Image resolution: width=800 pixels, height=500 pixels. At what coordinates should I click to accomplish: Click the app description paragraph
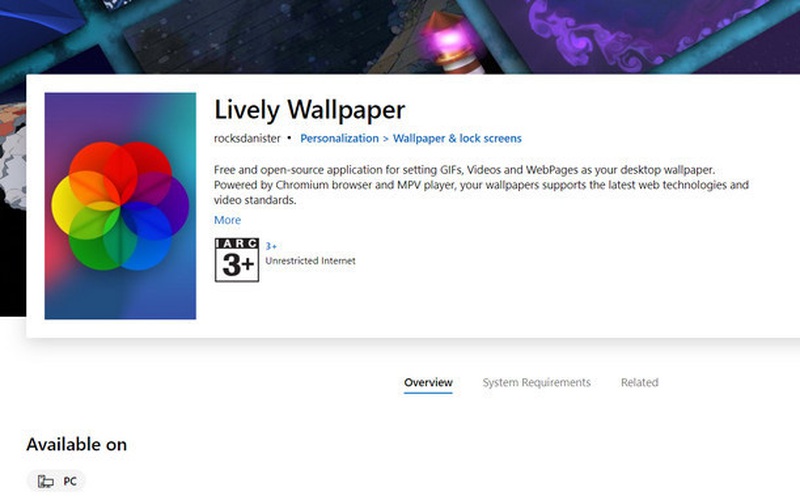click(481, 185)
